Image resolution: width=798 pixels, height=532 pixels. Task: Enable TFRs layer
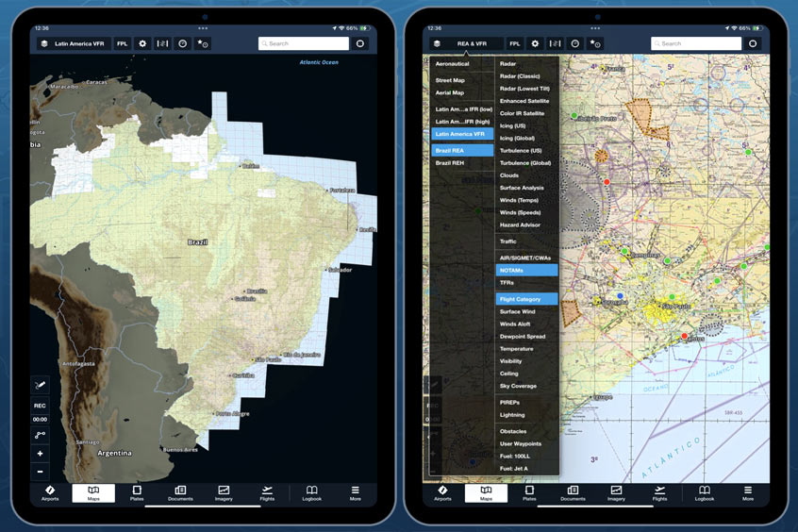pos(526,283)
